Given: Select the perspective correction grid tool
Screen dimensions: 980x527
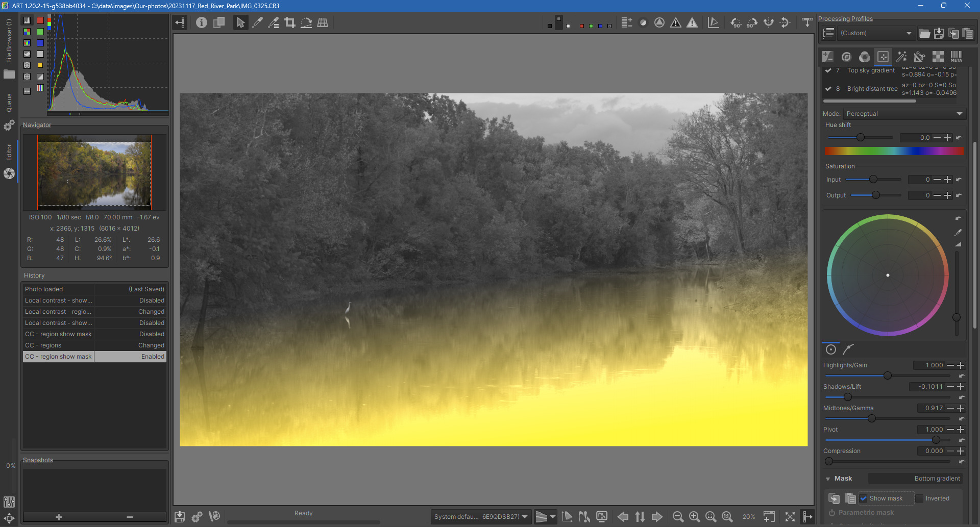Looking at the screenshot, I should pos(323,22).
